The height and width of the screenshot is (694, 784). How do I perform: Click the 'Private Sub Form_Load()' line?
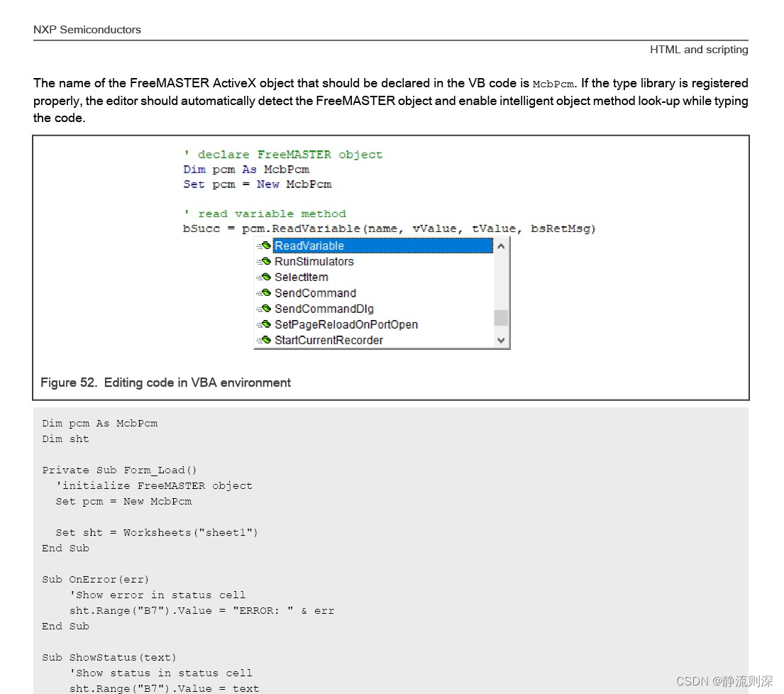[x=119, y=470]
